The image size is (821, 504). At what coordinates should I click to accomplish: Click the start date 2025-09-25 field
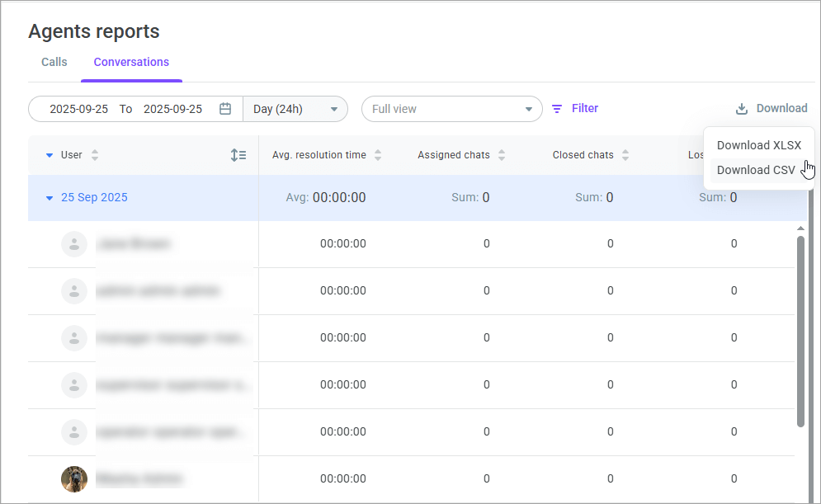[x=78, y=109]
